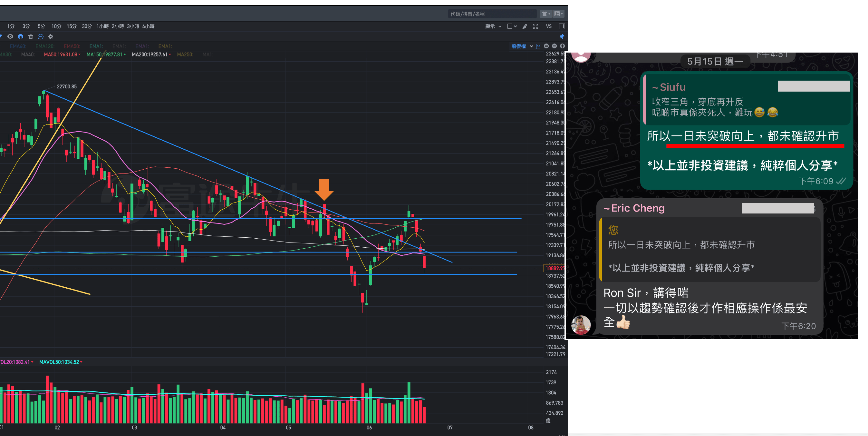Click the VS compare button
The image size is (868, 436).
(549, 26)
